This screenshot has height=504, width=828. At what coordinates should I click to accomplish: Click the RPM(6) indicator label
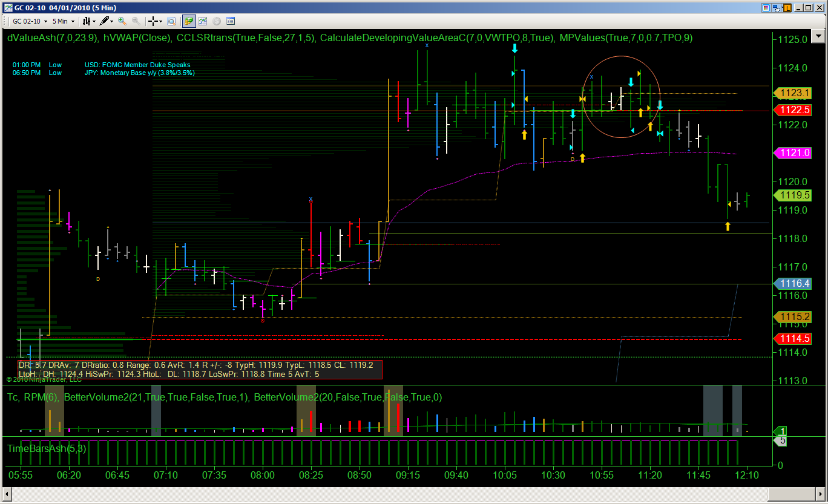[x=40, y=398]
